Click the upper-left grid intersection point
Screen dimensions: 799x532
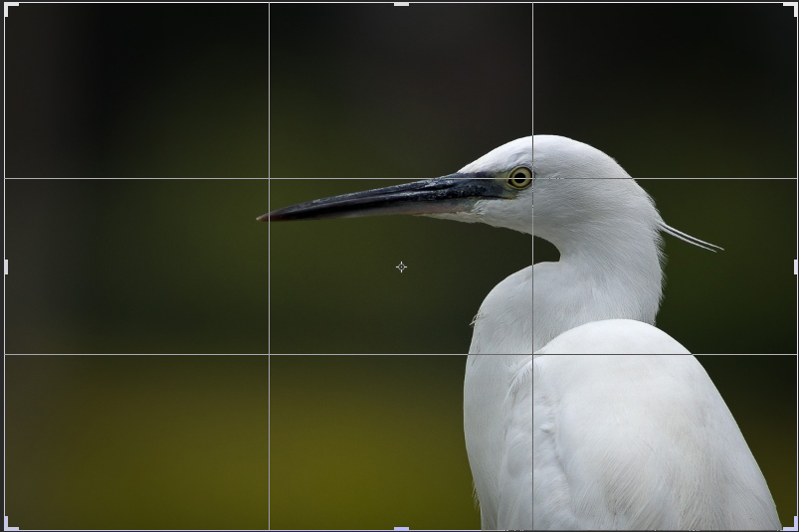(269, 179)
